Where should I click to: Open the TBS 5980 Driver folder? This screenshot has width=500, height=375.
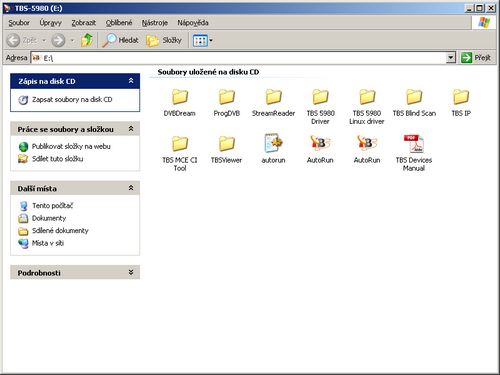320,107
